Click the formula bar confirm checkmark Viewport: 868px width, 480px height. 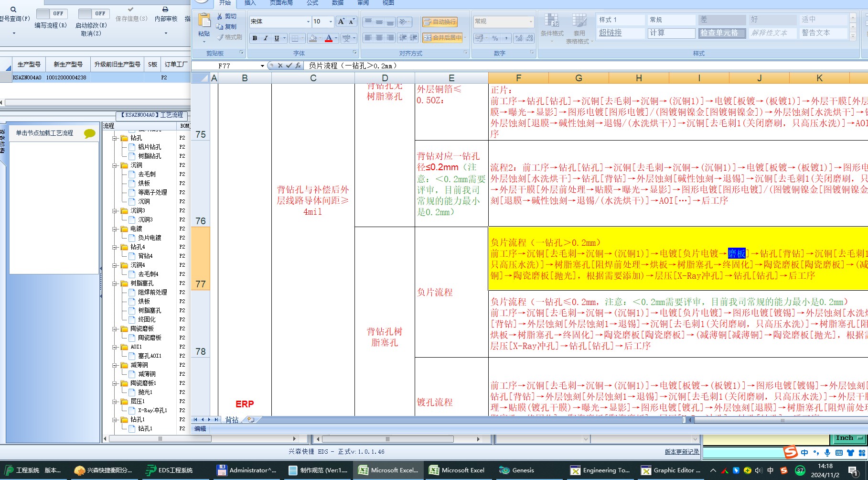point(289,65)
